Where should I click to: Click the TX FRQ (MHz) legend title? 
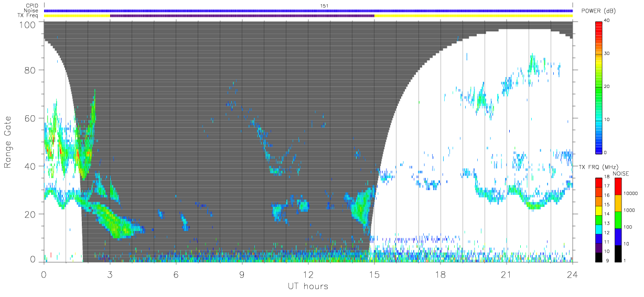pos(598,167)
